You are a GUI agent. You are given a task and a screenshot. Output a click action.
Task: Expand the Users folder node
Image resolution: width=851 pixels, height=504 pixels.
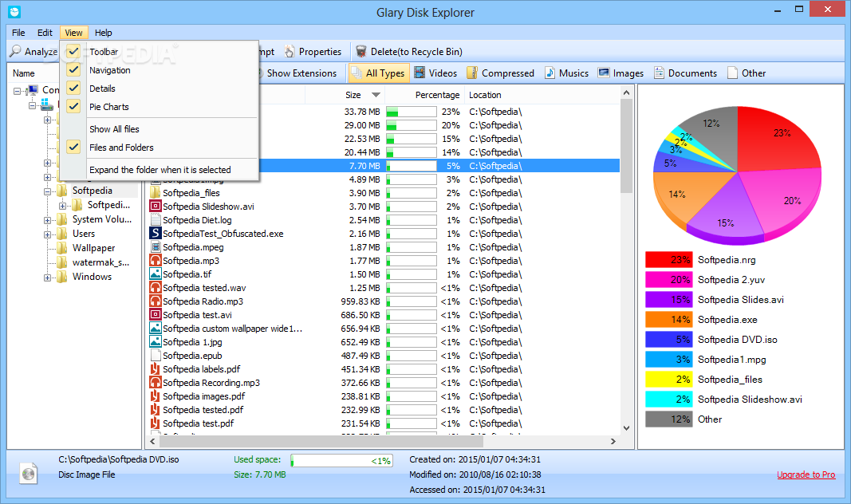tap(47, 234)
